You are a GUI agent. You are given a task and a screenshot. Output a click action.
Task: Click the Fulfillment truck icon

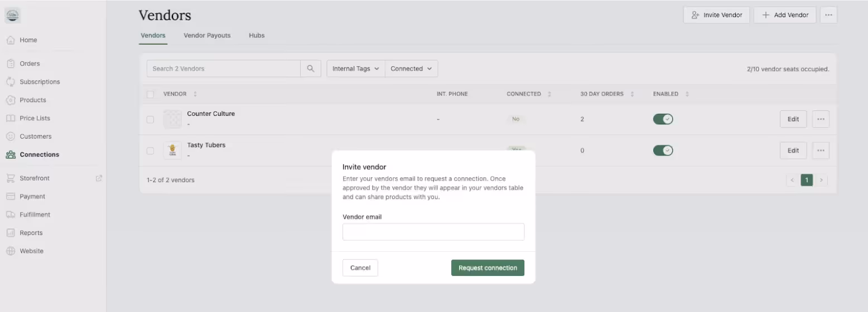tap(11, 214)
